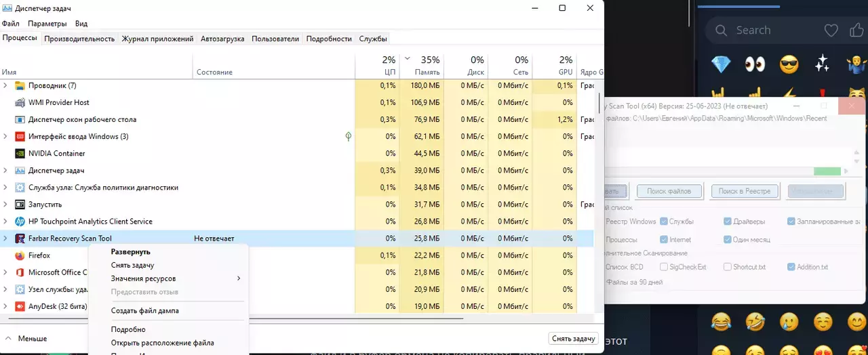The width and height of the screenshot is (868, 355).
Task: Click the HP Touchpoint Analytics logo icon
Action: 20,221
